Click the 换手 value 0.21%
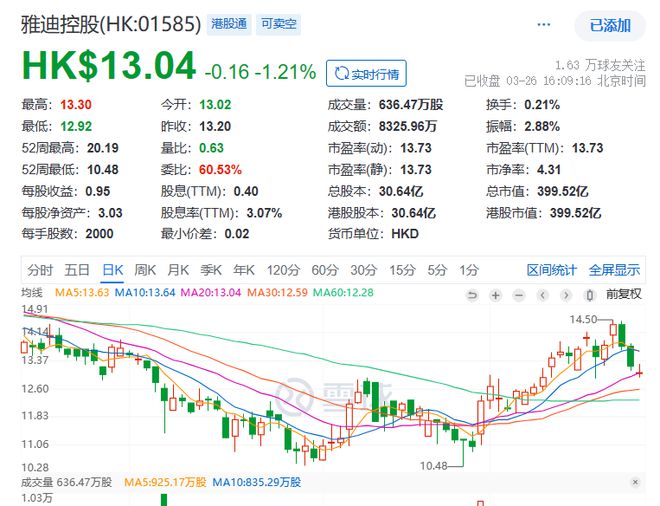Screen dimensions: 660x506 pyautogui.click(x=542, y=104)
